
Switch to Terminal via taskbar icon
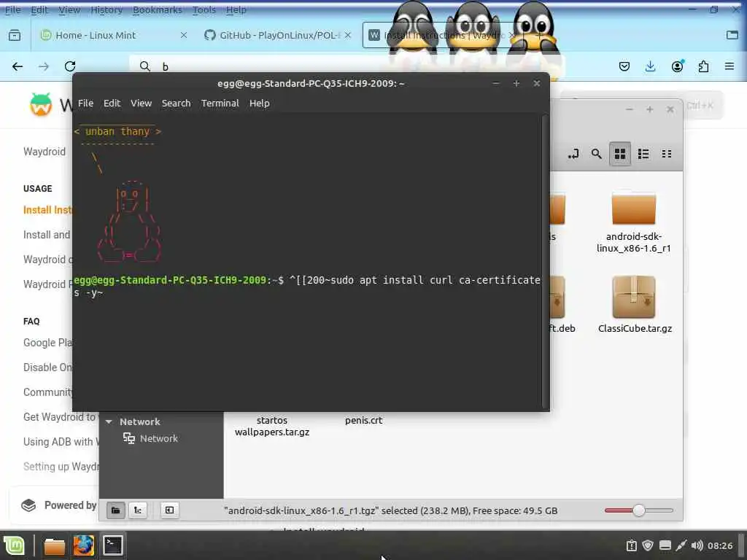113,545
